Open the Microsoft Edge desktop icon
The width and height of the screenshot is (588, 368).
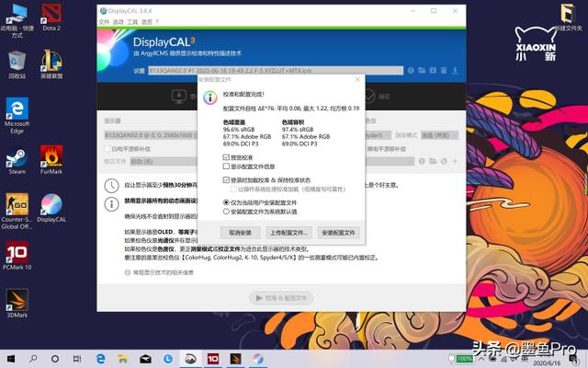[x=17, y=116]
